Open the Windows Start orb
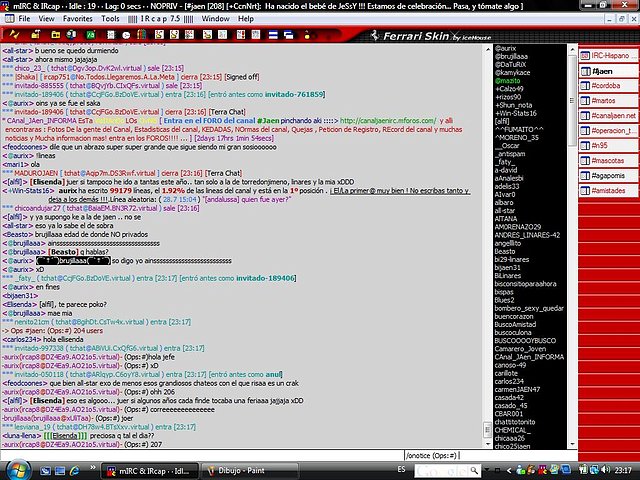The image size is (640, 480). pyautogui.click(x=19, y=470)
